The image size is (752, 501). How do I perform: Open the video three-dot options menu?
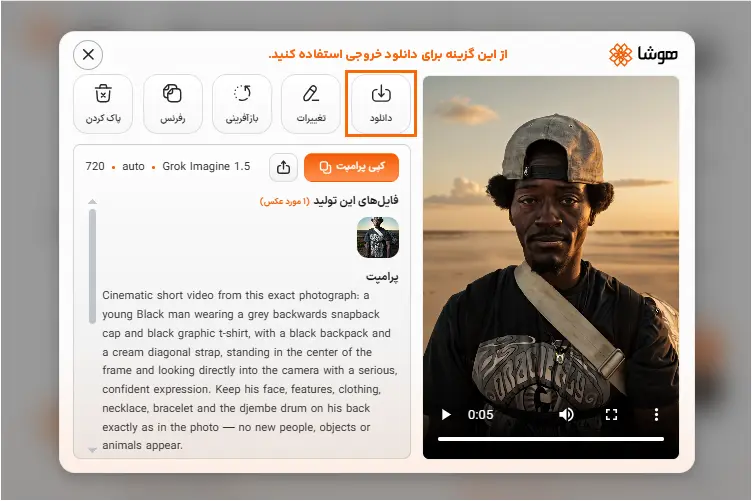[656, 414]
